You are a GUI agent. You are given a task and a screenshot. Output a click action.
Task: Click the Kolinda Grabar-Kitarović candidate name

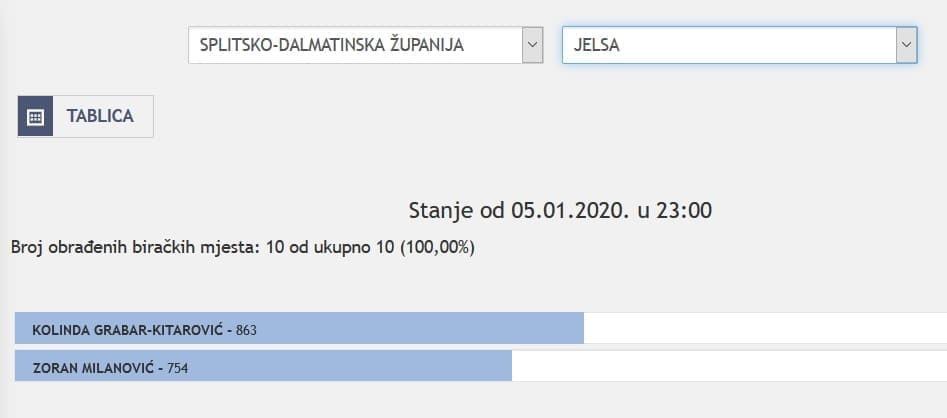128,329
